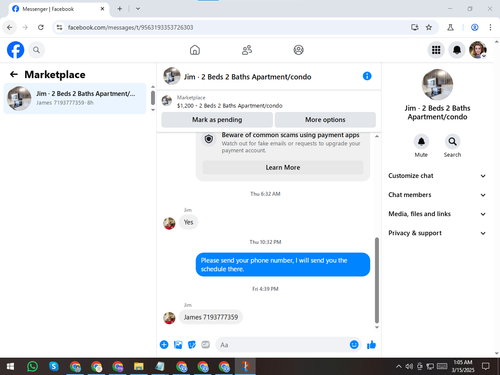The height and width of the screenshot is (375, 500).
Task: Expand Privacy & support section
Action: tap(437, 233)
